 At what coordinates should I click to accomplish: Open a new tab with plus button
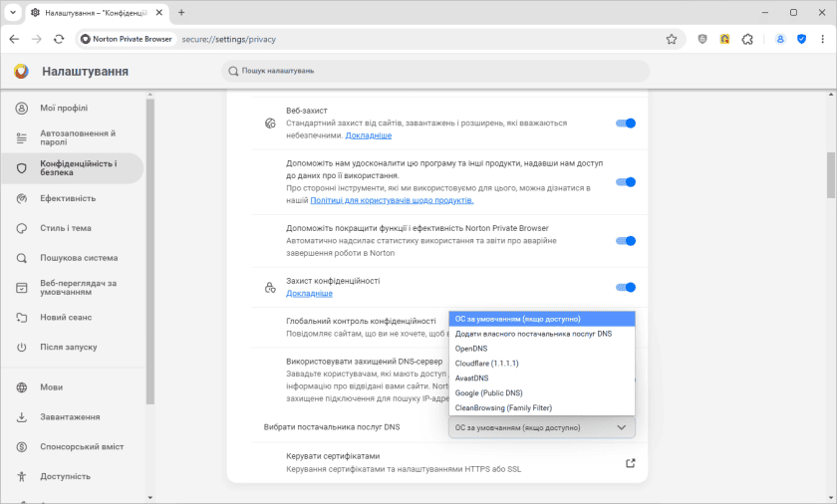point(181,12)
